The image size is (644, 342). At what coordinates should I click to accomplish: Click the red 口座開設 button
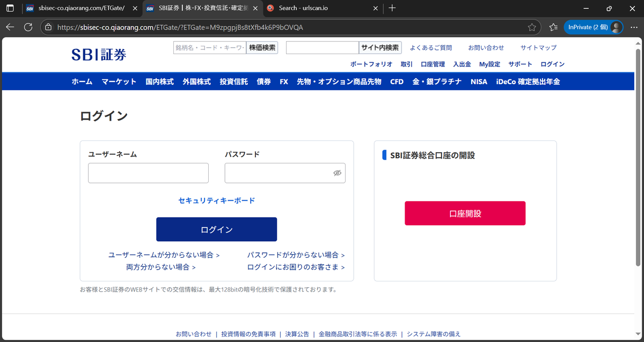465,213
